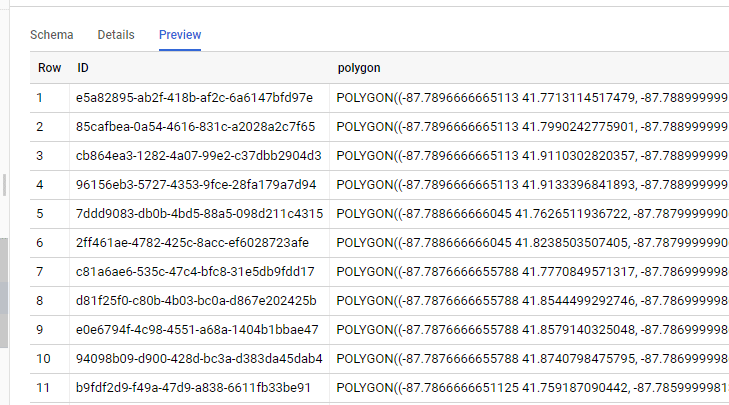Select ID cell starting with e5a82895
This screenshot has width=729, height=405.
194,98
